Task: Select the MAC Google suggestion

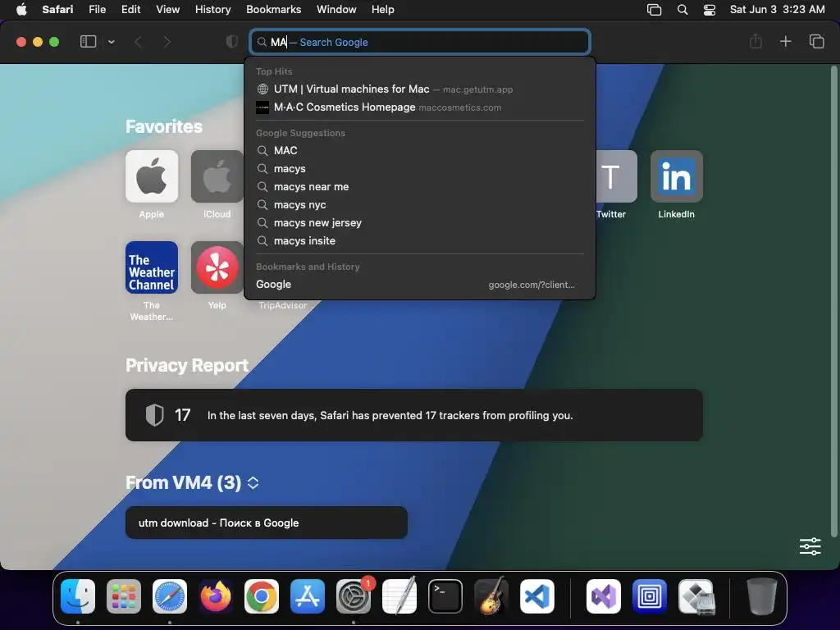Action: pyautogui.click(x=419, y=151)
